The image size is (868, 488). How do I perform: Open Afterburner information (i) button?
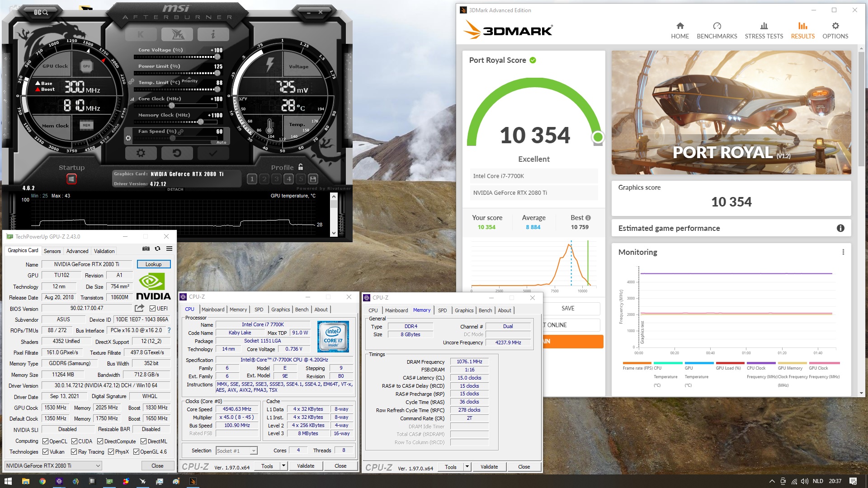[x=213, y=34]
